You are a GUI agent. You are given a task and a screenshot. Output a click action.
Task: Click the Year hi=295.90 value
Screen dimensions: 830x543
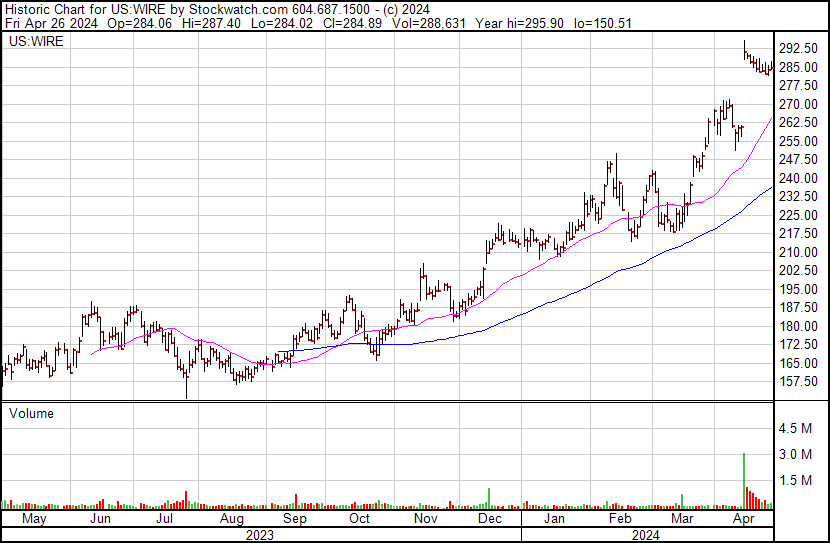click(x=519, y=23)
